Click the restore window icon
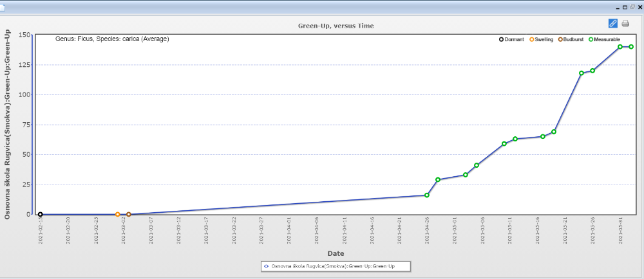 pyautogui.click(x=632, y=6)
